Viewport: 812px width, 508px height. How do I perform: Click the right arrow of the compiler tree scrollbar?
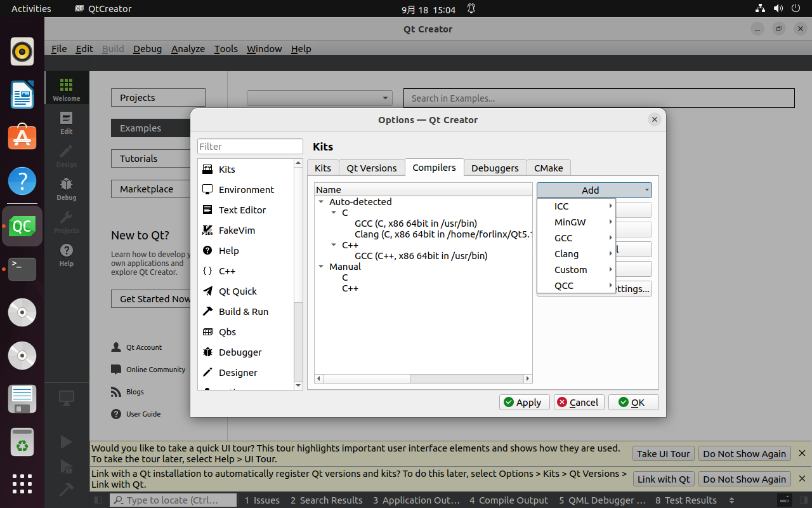click(527, 378)
